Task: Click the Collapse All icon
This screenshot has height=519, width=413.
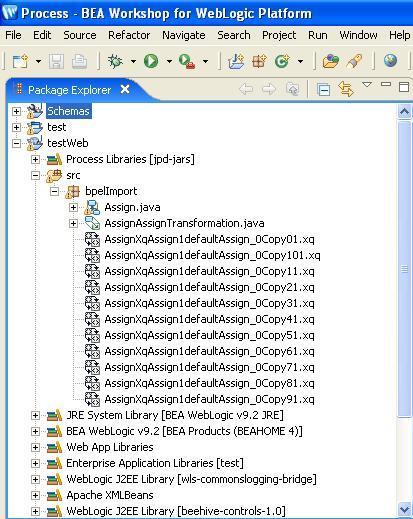Action: [x=324, y=90]
